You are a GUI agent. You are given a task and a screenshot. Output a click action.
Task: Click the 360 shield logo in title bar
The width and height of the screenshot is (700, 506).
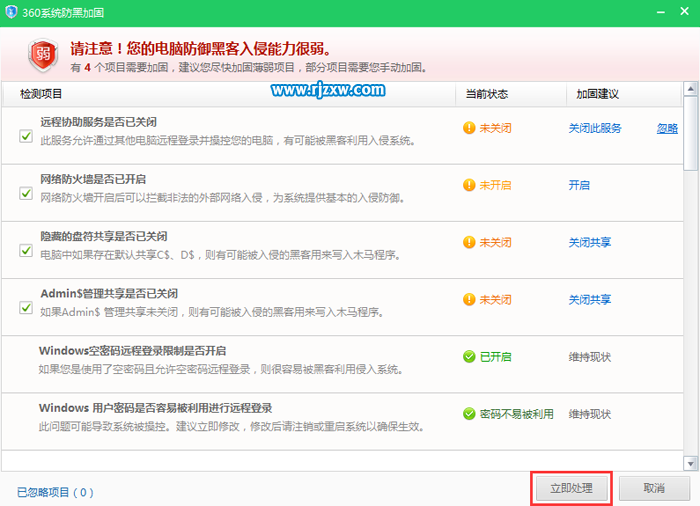(11, 12)
